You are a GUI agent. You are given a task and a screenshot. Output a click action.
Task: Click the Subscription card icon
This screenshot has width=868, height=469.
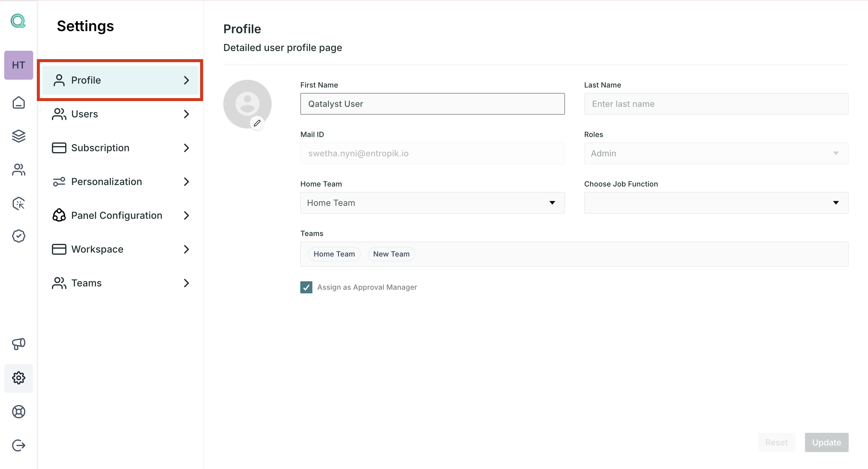tap(59, 148)
